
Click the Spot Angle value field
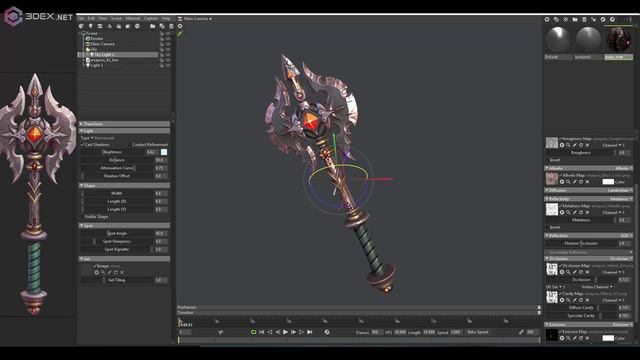tap(160, 233)
